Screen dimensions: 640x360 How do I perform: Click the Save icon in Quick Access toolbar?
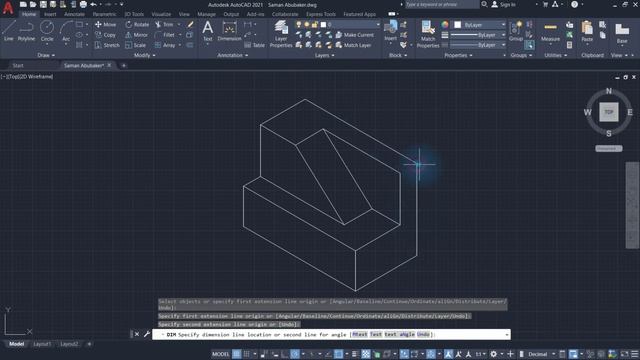(x=43, y=4)
